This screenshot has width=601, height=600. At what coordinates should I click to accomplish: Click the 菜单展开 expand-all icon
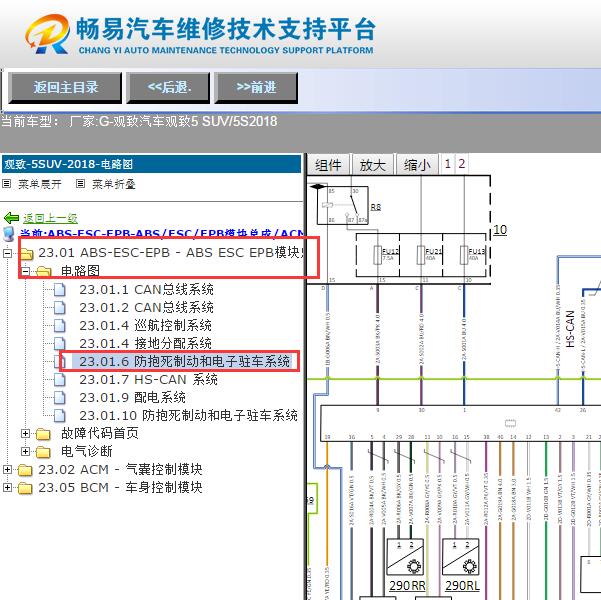point(7,184)
